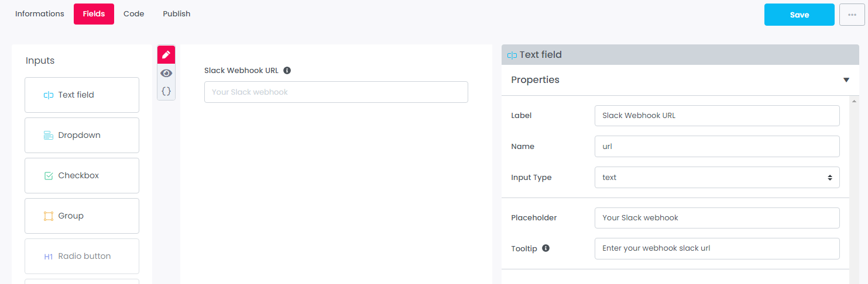Click the Slack webhook preview input field
Screen dimensions: 868x284
tap(336, 92)
